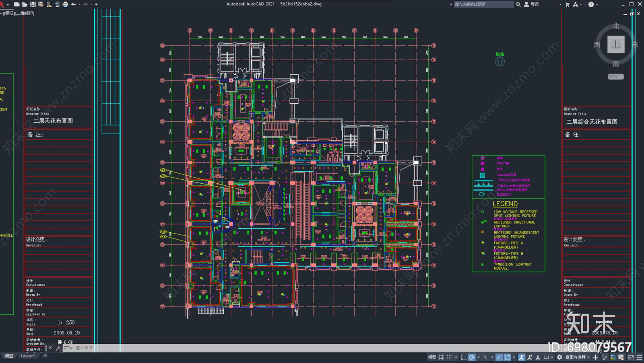Open redo history dropdown arrow

click(x=91, y=4)
